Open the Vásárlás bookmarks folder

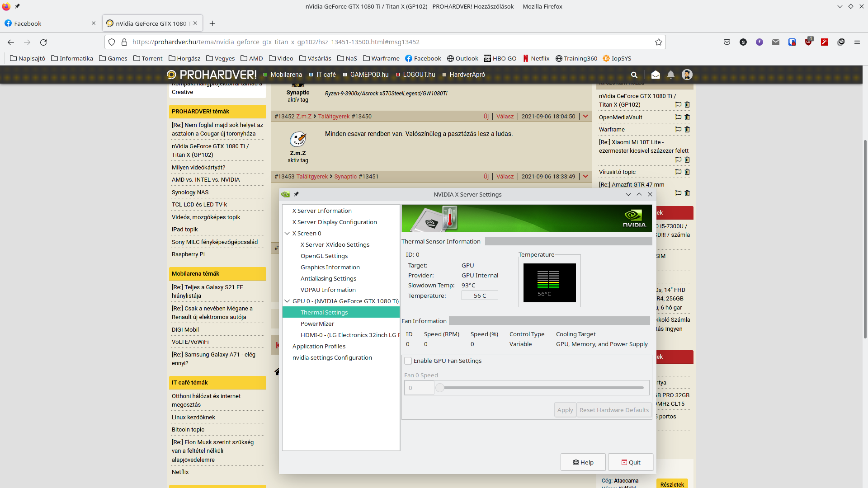315,58
